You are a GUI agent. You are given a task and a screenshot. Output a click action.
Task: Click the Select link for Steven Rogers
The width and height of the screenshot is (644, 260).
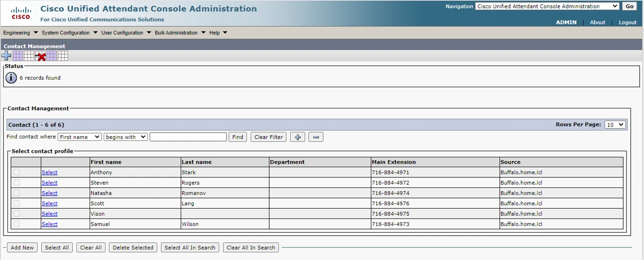[49, 183]
